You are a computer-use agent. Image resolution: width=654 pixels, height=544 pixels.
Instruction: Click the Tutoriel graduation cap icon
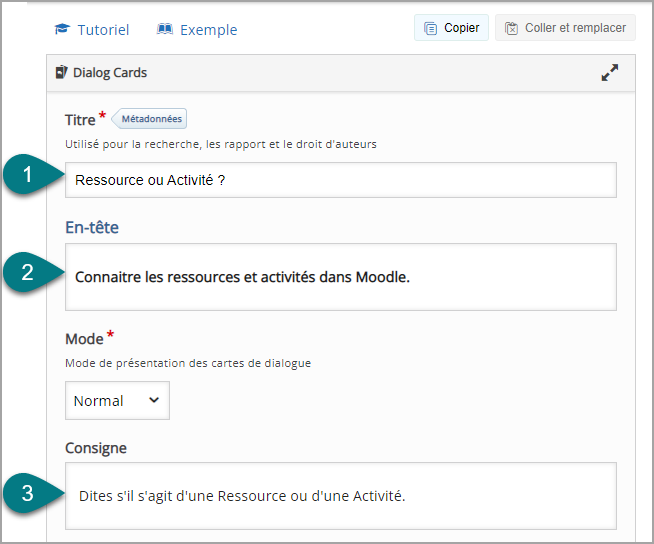click(x=62, y=29)
